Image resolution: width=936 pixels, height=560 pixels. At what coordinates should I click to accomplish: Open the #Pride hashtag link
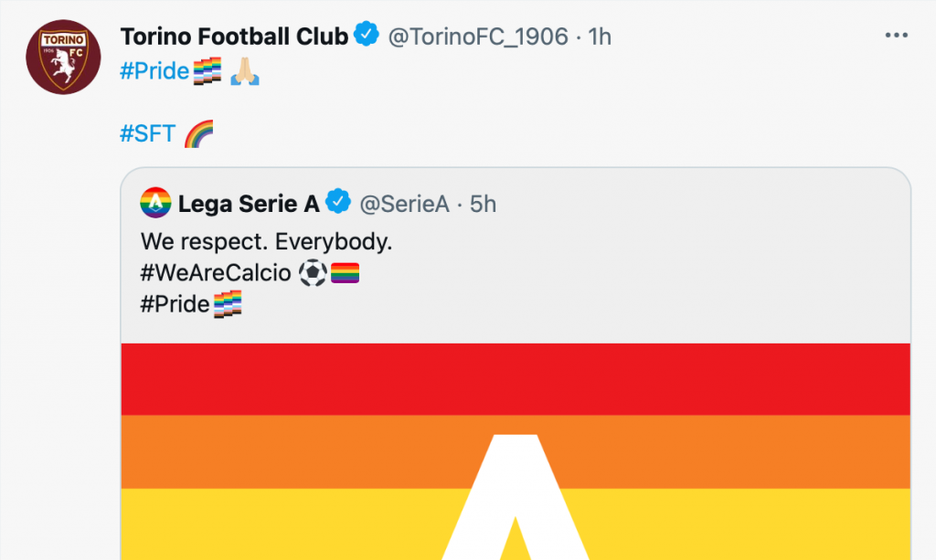pyautogui.click(x=154, y=70)
